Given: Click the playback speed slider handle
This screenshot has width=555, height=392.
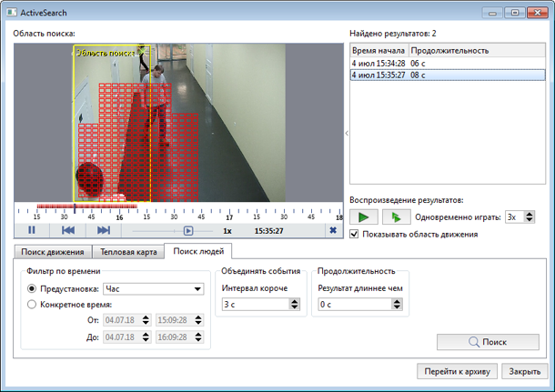Looking at the screenshot, I should click(188, 231).
